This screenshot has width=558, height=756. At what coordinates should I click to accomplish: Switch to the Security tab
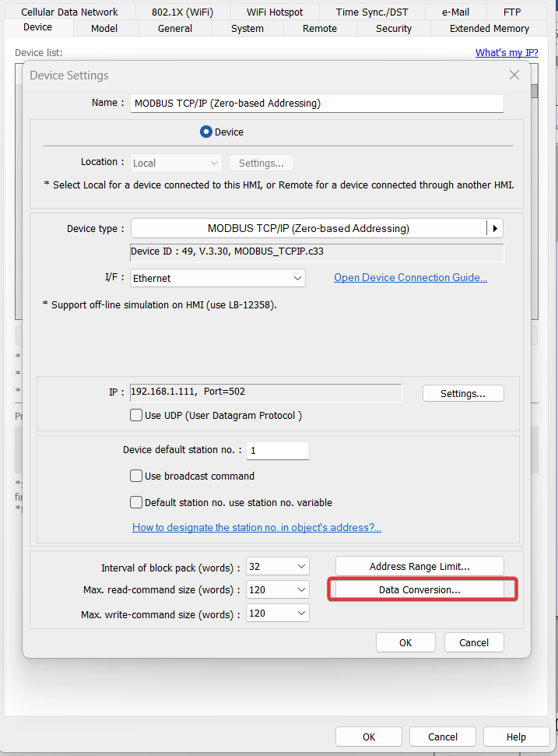click(x=394, y=29)
